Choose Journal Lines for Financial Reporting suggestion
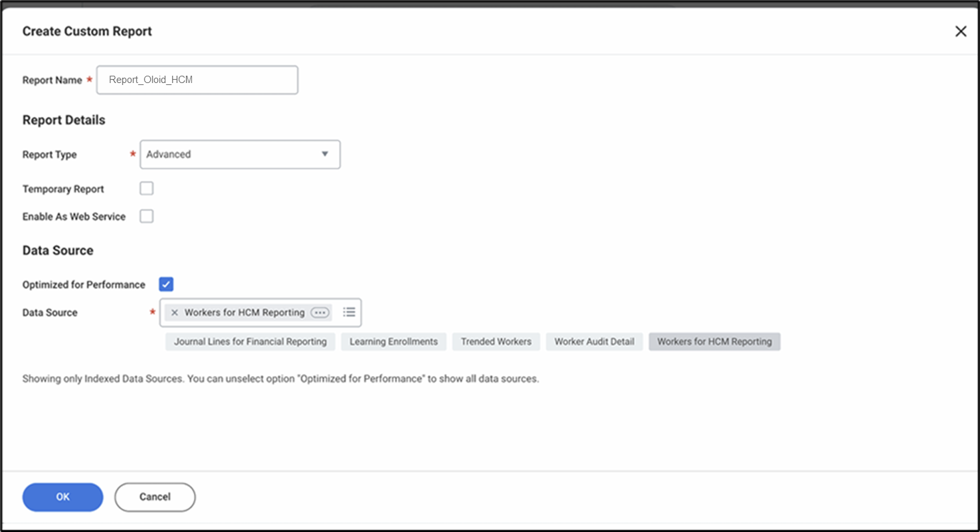The width and height of the screenshot is (980, 532). tap(250, 342)
